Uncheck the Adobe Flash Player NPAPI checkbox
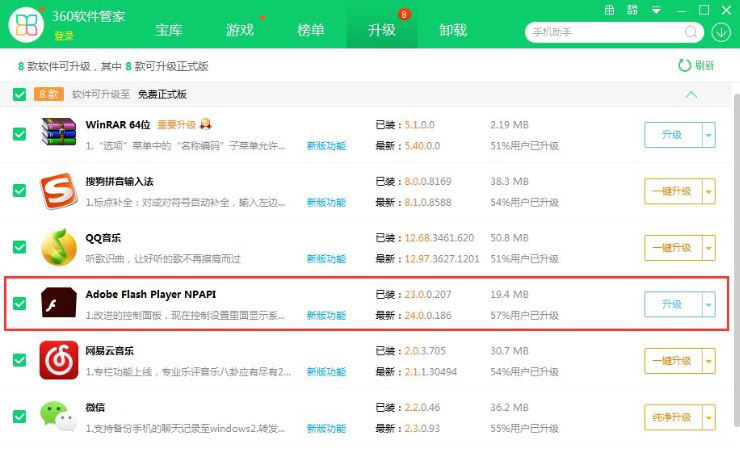The width and height of the screenshot is (740, 451). tap(19, 303)
